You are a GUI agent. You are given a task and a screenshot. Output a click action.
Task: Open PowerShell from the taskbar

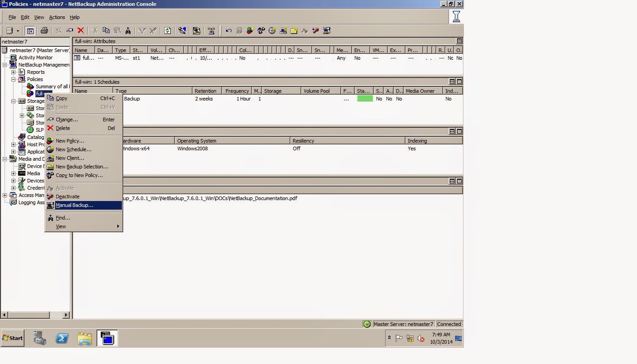(x=62, y=338)
